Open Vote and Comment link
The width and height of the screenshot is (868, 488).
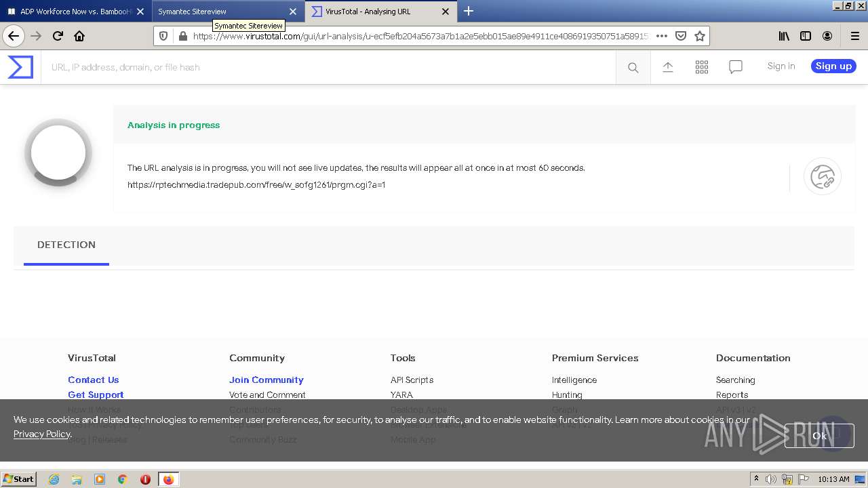point(267,394)
